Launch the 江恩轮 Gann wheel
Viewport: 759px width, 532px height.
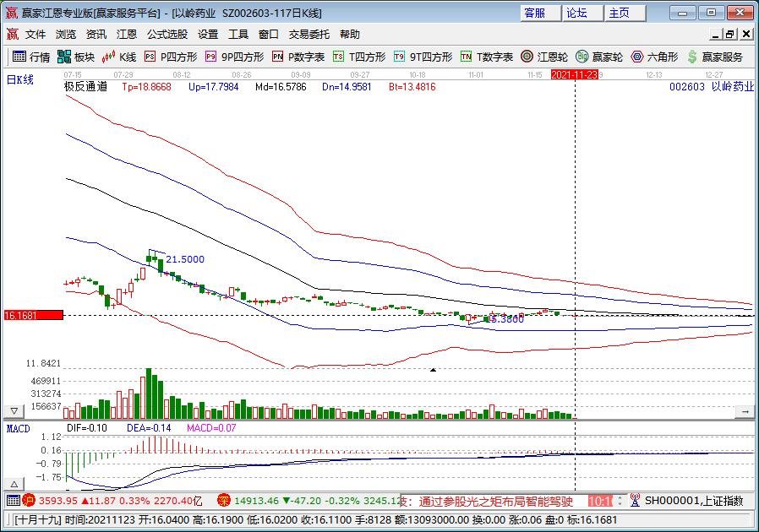(x=544, y=57)
